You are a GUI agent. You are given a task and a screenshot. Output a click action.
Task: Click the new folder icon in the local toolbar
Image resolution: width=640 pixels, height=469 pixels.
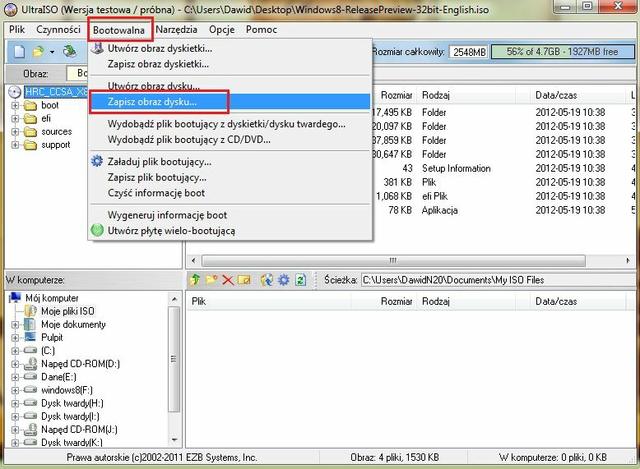(x=212, y=280)
